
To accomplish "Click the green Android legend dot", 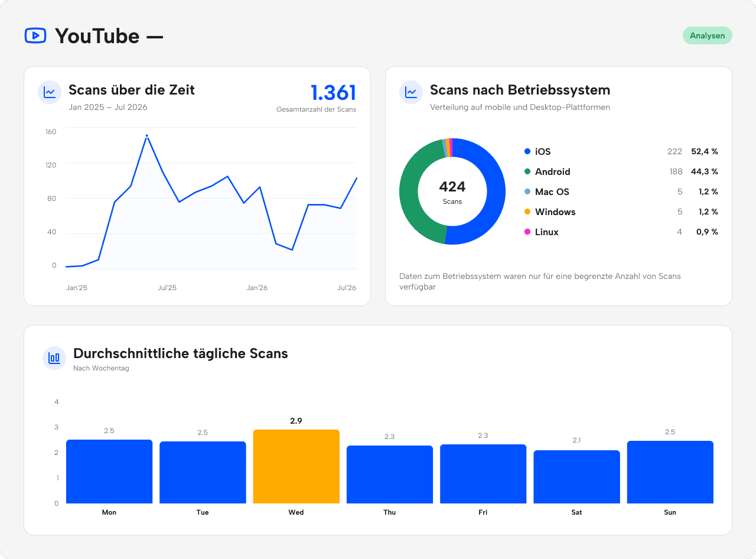I will click(x=527, y=172).
